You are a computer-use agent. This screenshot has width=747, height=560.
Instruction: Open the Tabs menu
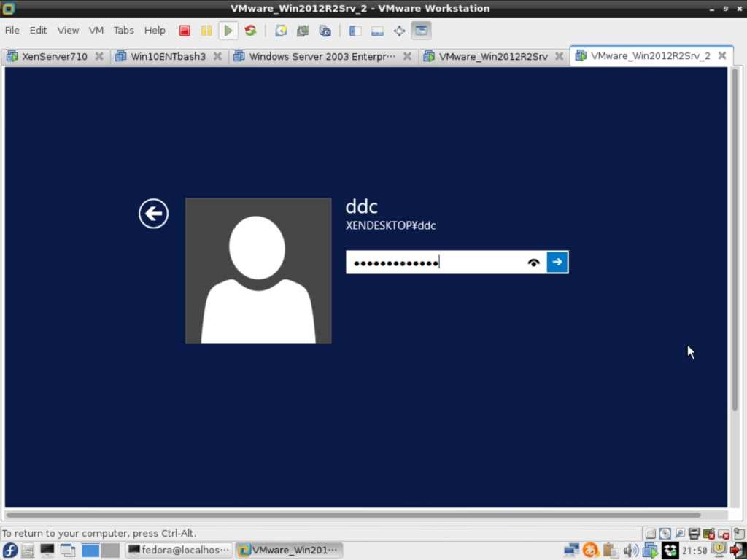[x=124, y=31]
